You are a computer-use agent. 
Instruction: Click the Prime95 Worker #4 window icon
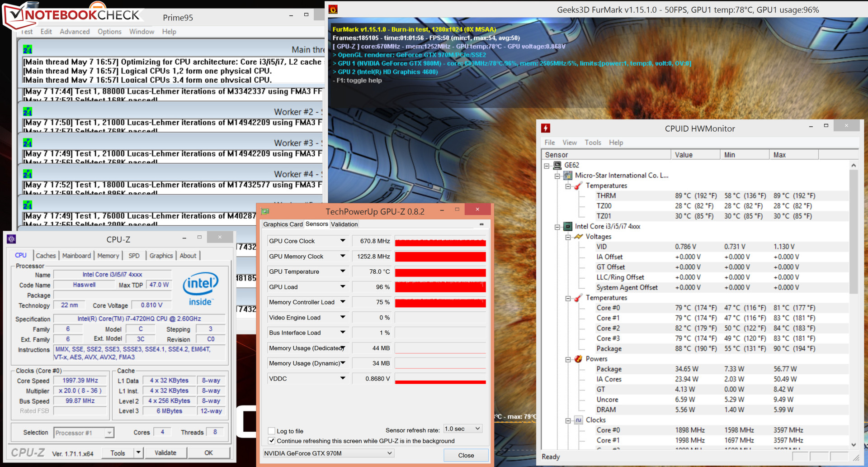[x=28, y=174]
